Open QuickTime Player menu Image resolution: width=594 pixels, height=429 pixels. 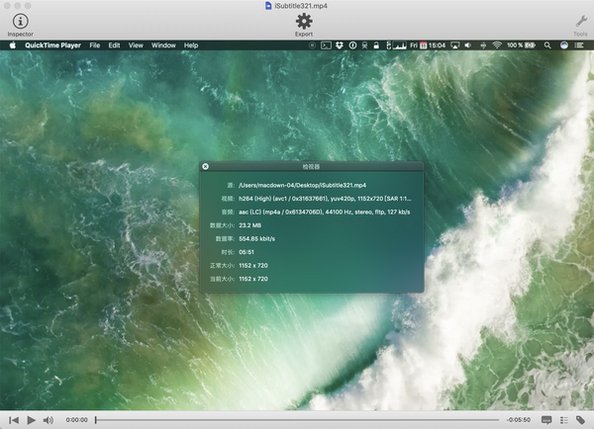pyautogui.click(x=53, y=45)
